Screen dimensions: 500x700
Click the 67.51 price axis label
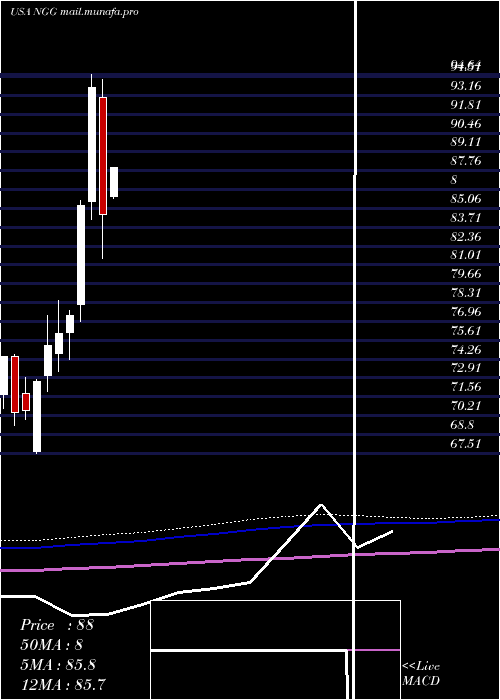[x=466, y=443]
